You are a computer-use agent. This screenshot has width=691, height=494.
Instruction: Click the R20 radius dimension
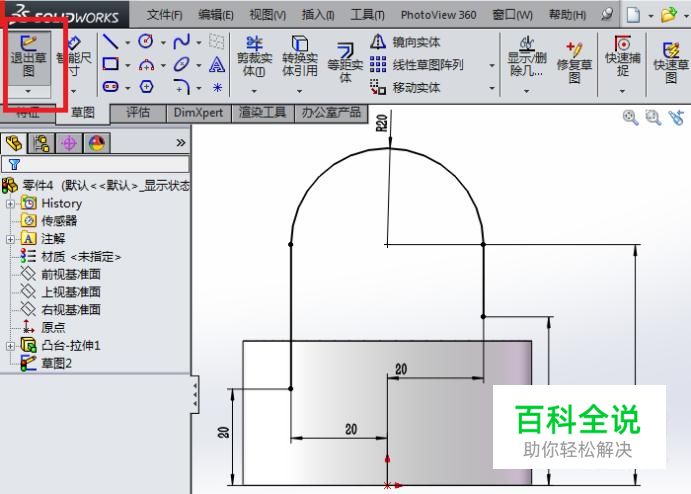tap(381, 123)
